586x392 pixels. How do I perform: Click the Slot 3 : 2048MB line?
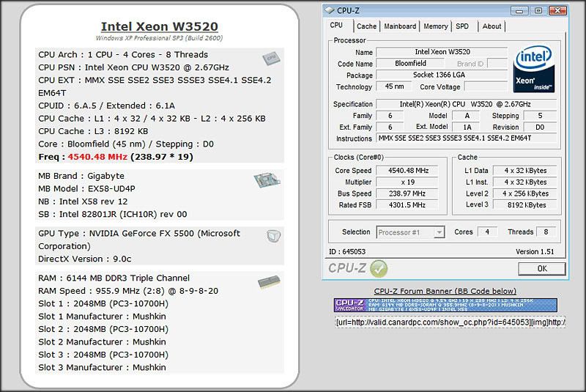click(103, 355)
